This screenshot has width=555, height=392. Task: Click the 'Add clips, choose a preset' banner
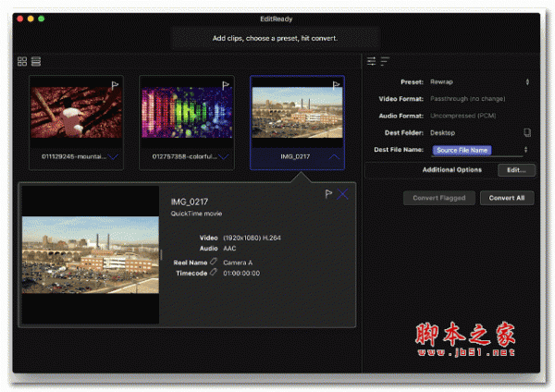[x=276, y=38]
